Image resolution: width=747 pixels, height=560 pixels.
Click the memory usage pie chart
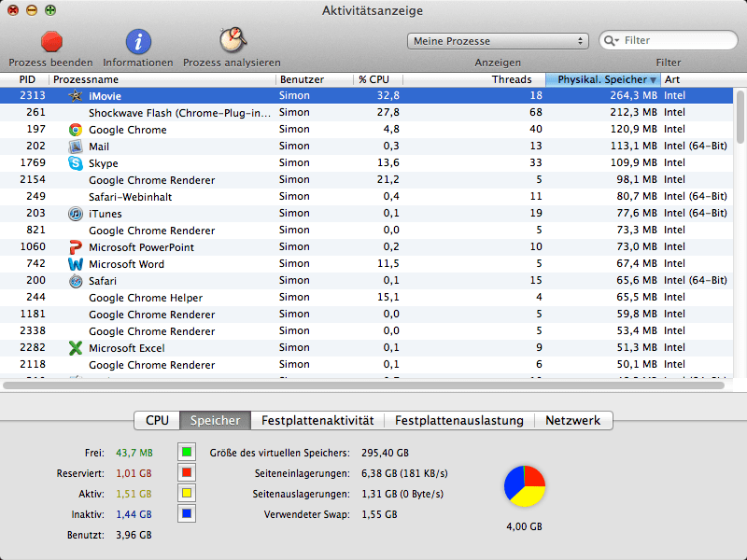525,486
